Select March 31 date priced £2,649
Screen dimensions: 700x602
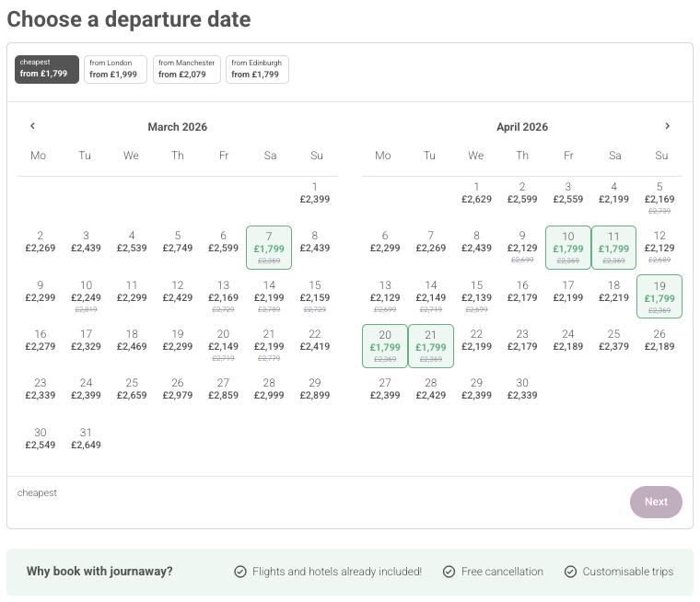click(x=85, y=439)
